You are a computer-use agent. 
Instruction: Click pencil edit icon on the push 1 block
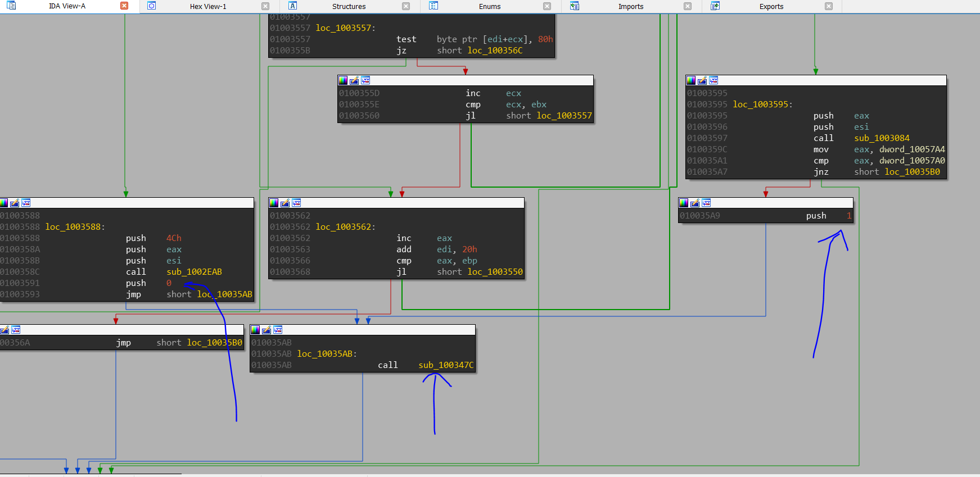tap(695, 203)
